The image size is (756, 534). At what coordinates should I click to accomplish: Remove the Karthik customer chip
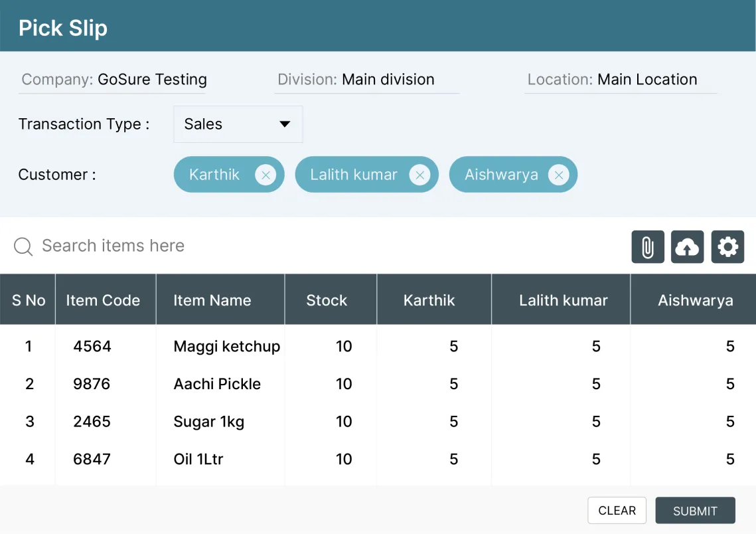tap(265, 175)
